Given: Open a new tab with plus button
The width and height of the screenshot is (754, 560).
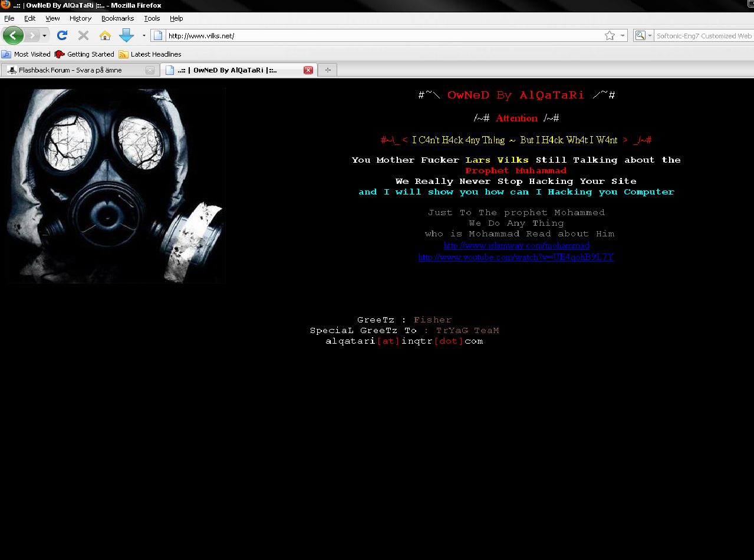Looking at the screenshot, I should pos(328,70).
